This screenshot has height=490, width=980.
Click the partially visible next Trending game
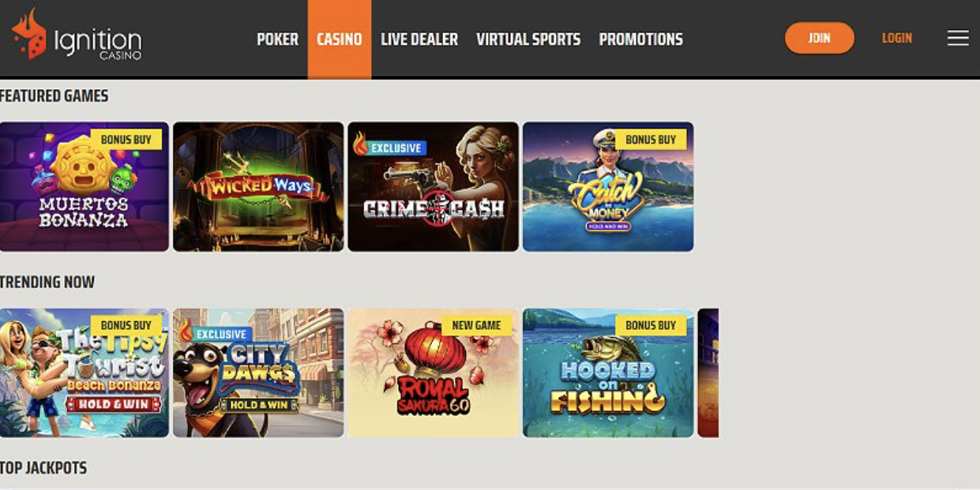tap(708, 372)
